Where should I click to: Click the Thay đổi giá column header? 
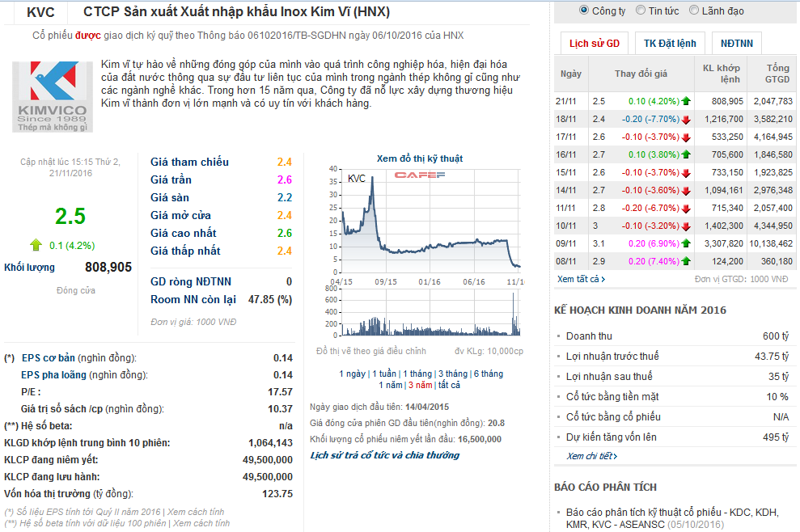[641, 74]
